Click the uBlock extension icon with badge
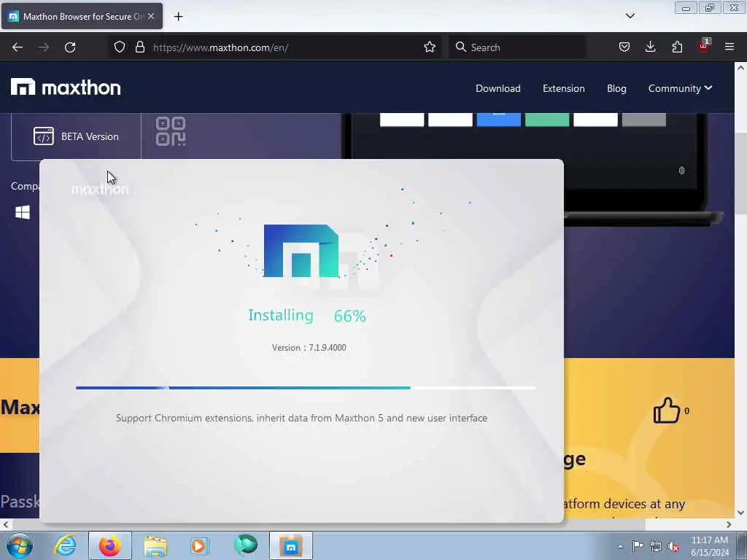This screenshot has width=747, height=560. pyautogui.click(x=704, y=46)
